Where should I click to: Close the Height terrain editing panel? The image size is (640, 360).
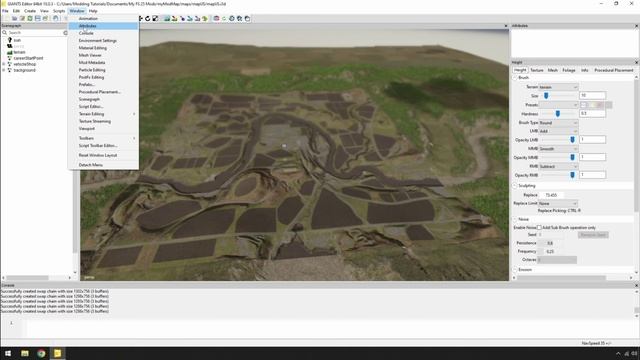(x=636, y=62)
